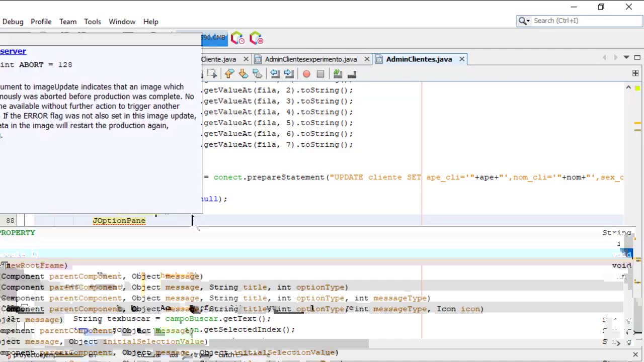The height and width of the screenshot is (362, 644).
Task: Uncomment selected lines icon
Action: pos(352,74)
